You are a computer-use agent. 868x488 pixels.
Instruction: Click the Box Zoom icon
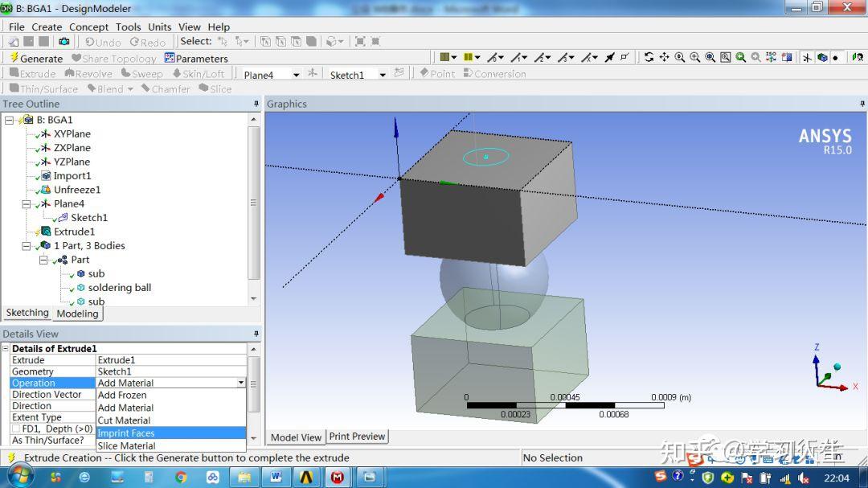[x=695, y=57]
